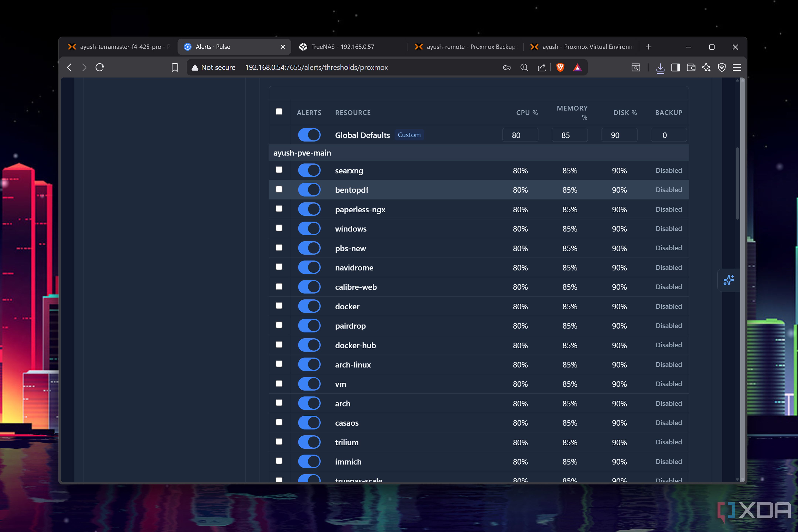The image size is (798, 532).
Task: Click the bookmark page icon
Action: pos(175,68)
